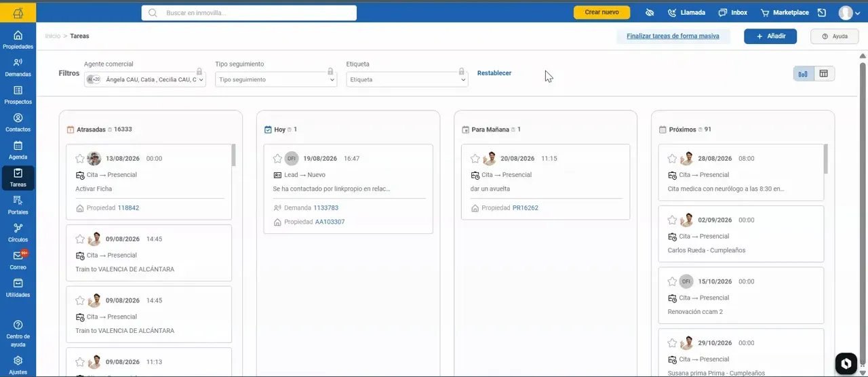The height and width of the screenshot is (377, 868).
Task: Click the Hoy column header
Action: point(281,130)
